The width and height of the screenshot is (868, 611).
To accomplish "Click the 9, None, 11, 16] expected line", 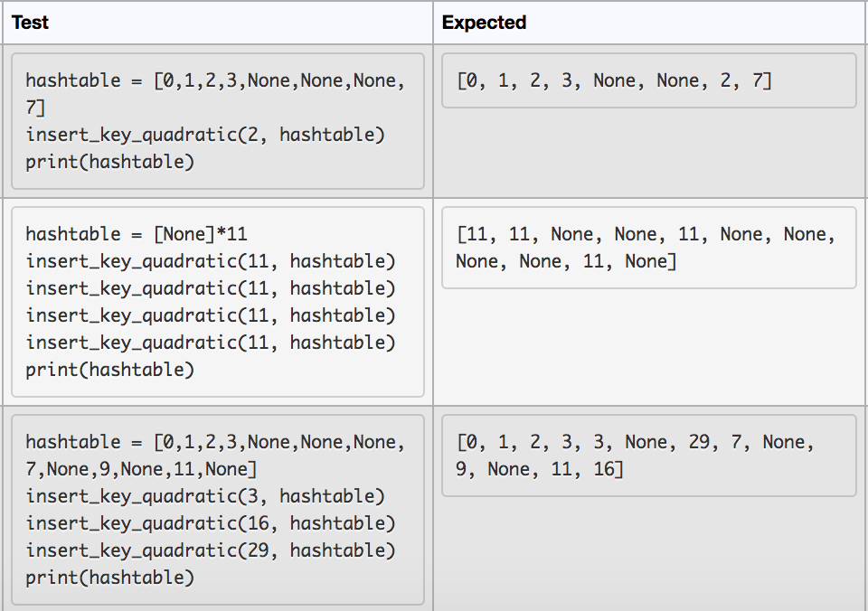I will tap(540, 469).
